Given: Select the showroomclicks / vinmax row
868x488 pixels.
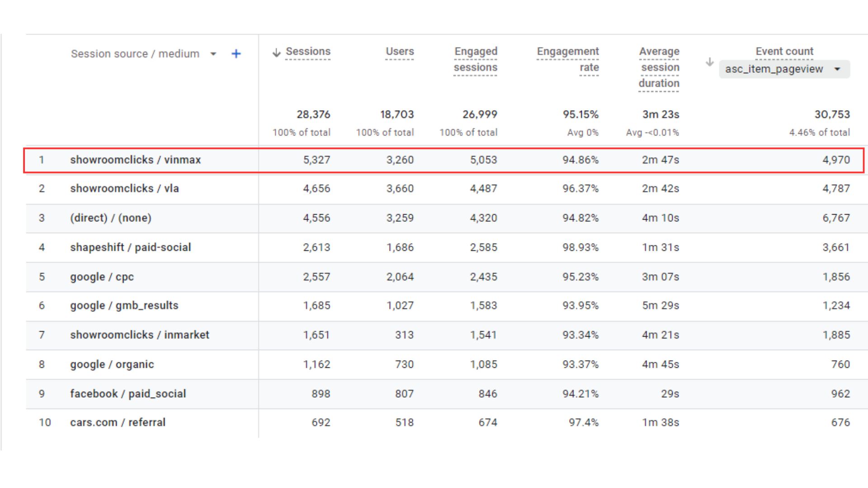Looking at the screenshot, I should coord(444,160).
